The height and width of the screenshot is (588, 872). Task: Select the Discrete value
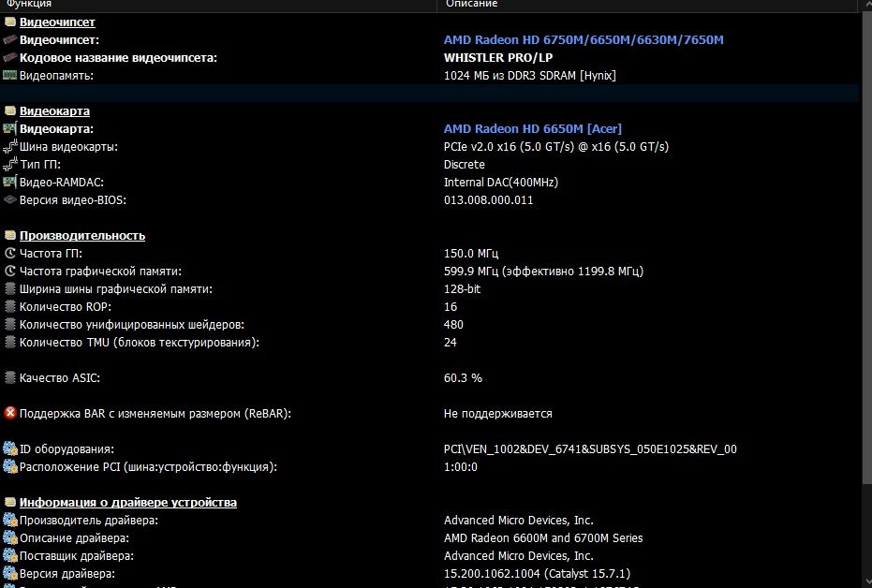464,165
